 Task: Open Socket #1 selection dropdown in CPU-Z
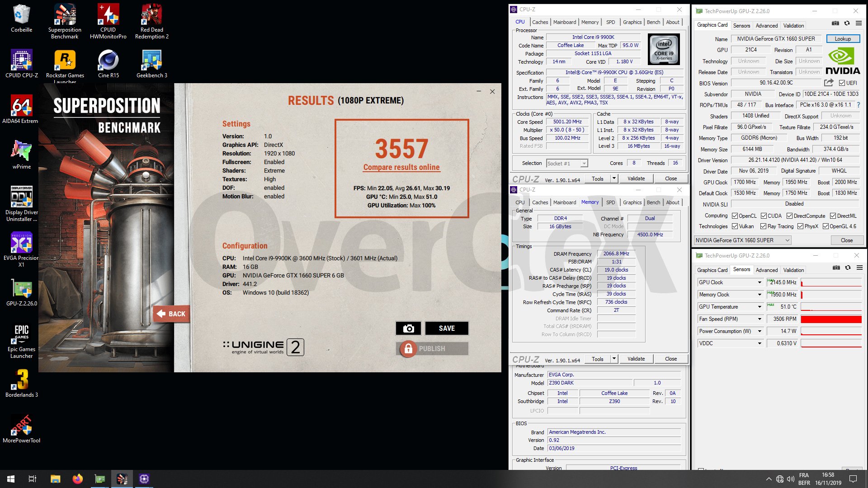567,164
